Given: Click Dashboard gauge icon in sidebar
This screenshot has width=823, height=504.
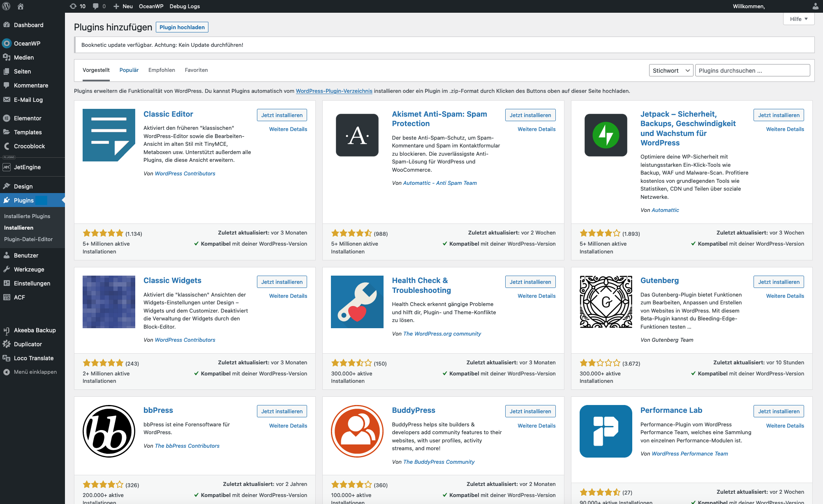Looking at the screenshot, I should click(7, 25).
